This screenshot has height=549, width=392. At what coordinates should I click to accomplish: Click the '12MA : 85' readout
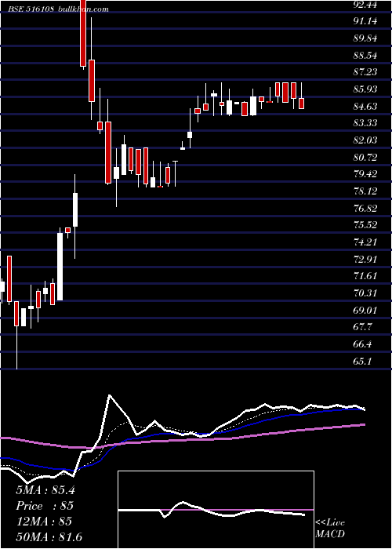44,522
